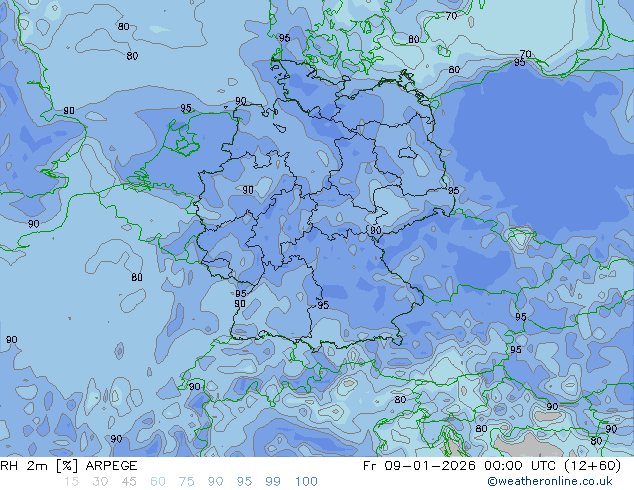
Task: Click legend value 15 in color scale
Action: [71, 482]
